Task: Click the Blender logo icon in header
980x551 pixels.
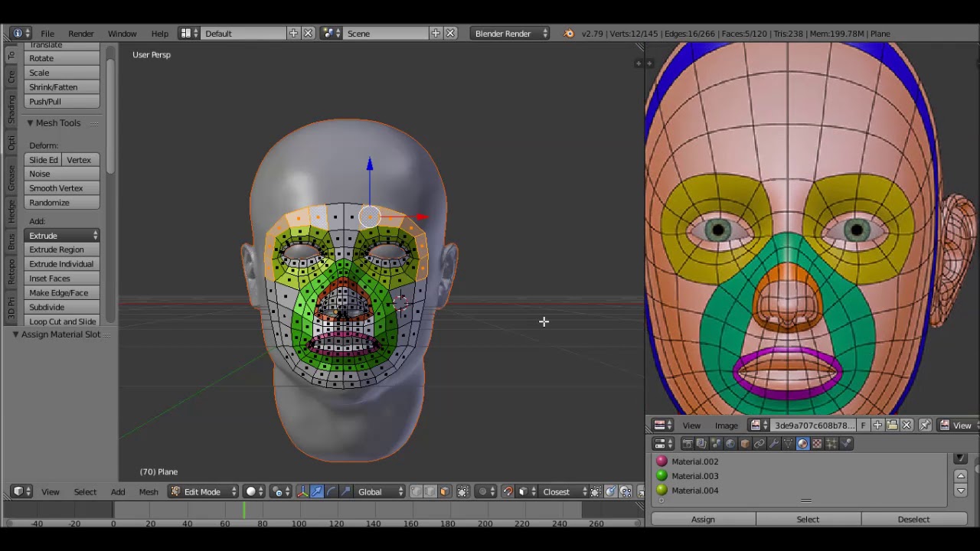Action: tap(569, 34)
